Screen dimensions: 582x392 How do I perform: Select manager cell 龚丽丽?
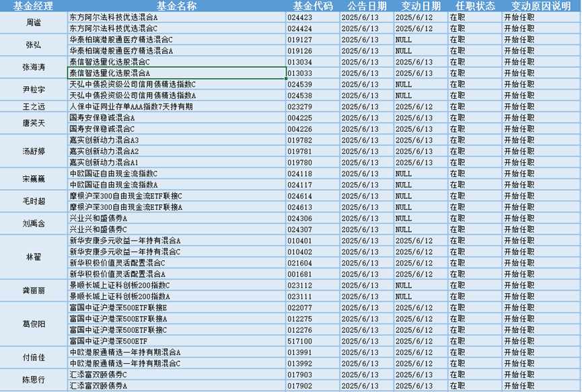coord(34,290)
